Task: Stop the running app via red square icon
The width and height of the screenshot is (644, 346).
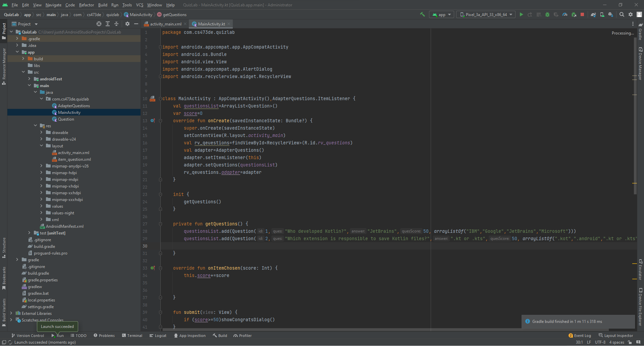Action: click(583, 14)
